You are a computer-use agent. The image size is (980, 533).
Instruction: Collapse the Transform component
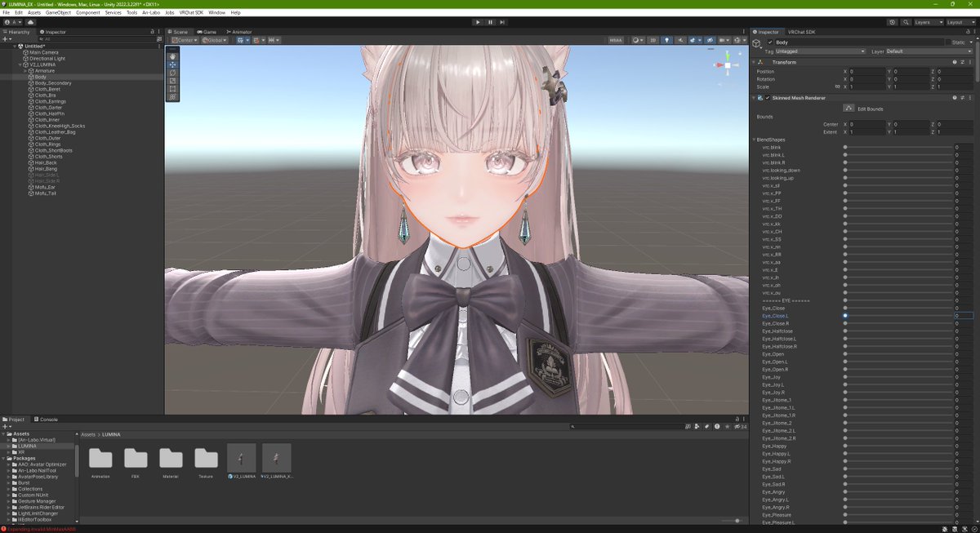coord(753,62)
